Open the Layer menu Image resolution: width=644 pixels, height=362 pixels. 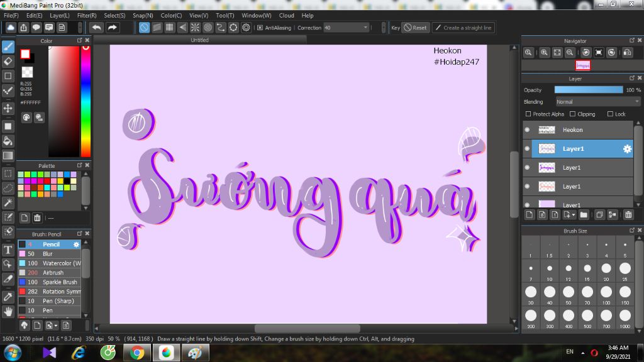coord(60,15)
